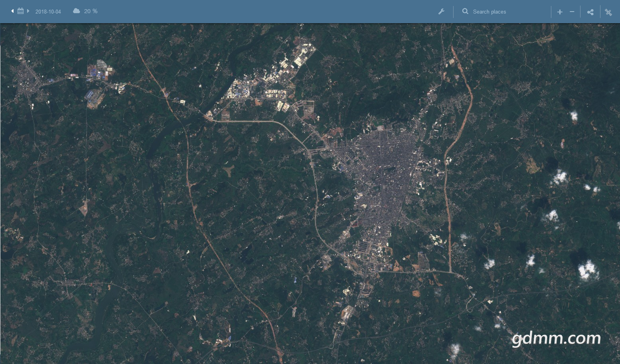620x364 pixels.
Task: Click the 2018-10-04 date label
Action: tap(48, 12)
